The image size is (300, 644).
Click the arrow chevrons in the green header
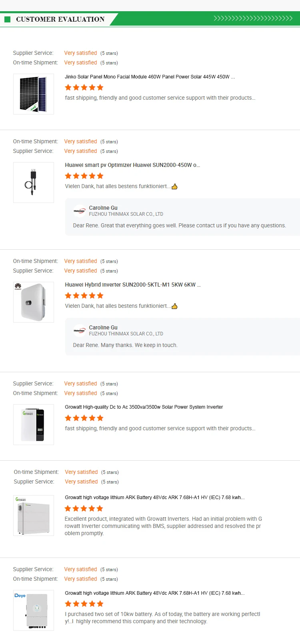(253, 18)
